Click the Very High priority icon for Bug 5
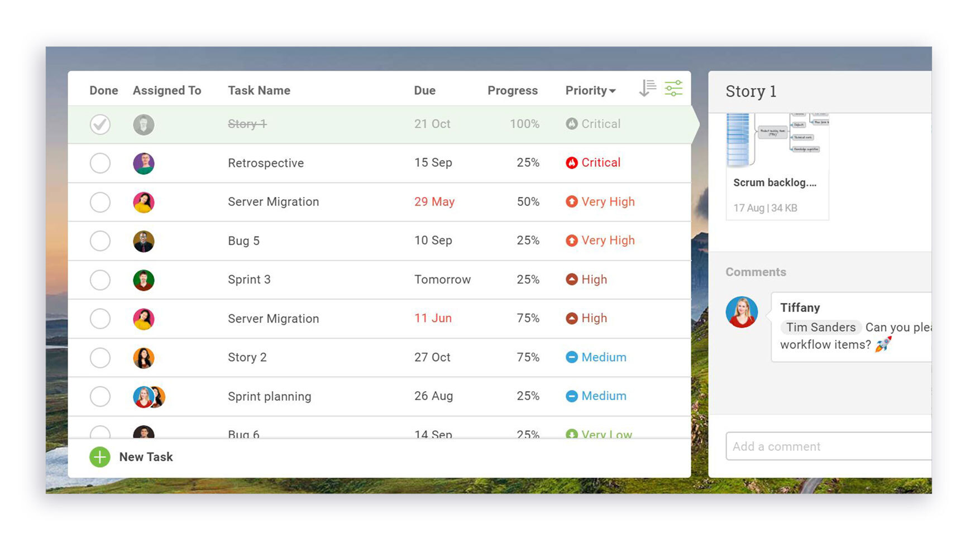980x539 pixels. pos(571,240)
